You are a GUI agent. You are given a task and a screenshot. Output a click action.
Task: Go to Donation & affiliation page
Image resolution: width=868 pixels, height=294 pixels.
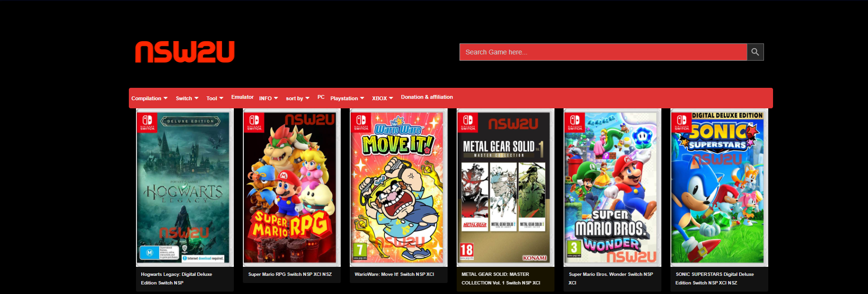[427, 97]
